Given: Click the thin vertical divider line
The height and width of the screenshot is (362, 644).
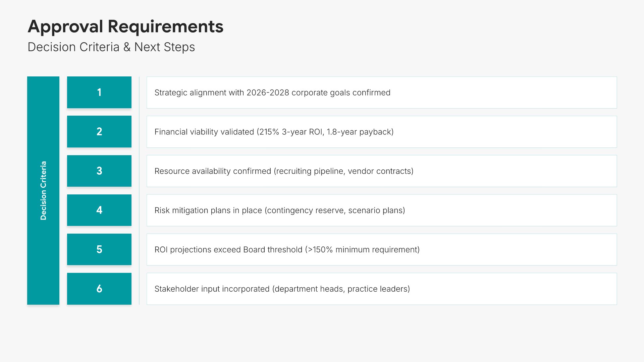Looking at the screenshot, I should [139, 190].
